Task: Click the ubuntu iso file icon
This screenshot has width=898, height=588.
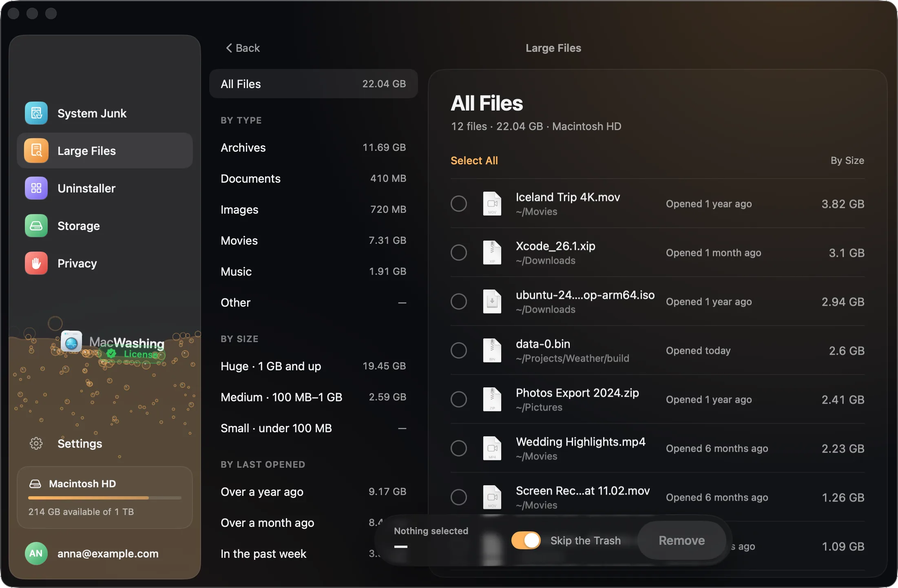Action: click(492, 301)
